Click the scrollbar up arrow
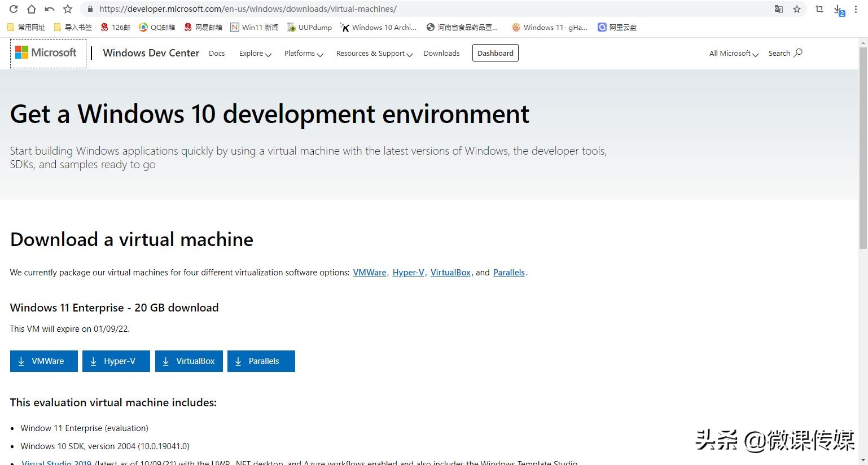The width and height of the screenshot is (868, 465). 863,42
